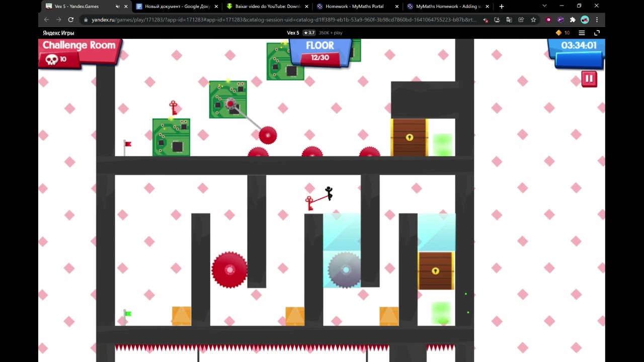Toggle fullscreen mode for the game
644x362 pixels.
[x=597, y=33]
